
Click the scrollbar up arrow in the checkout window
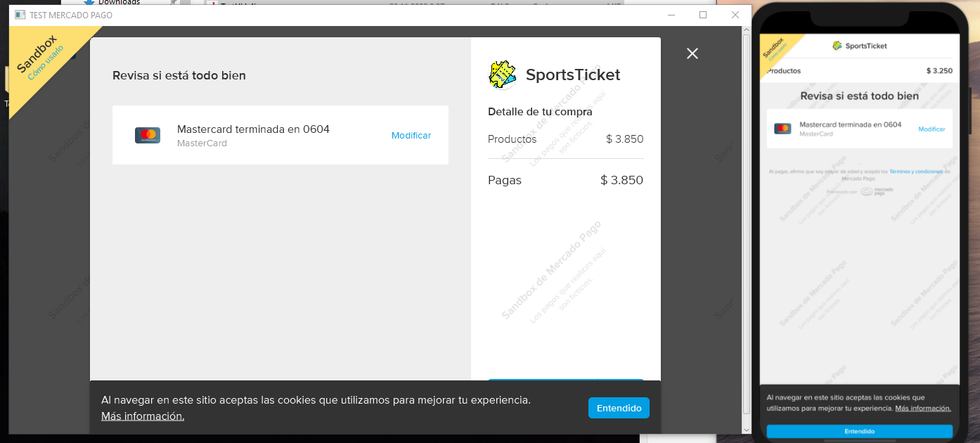pyautogui.click(x=747, y=32)
